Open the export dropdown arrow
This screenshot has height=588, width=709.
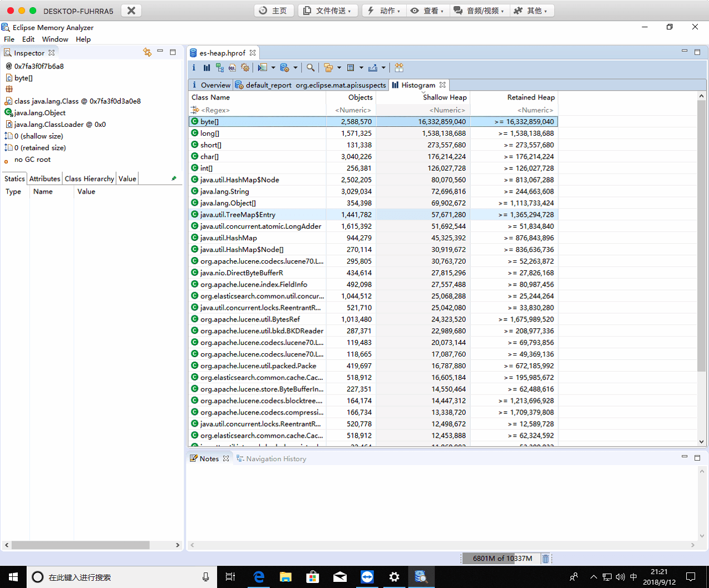point(383,68)
